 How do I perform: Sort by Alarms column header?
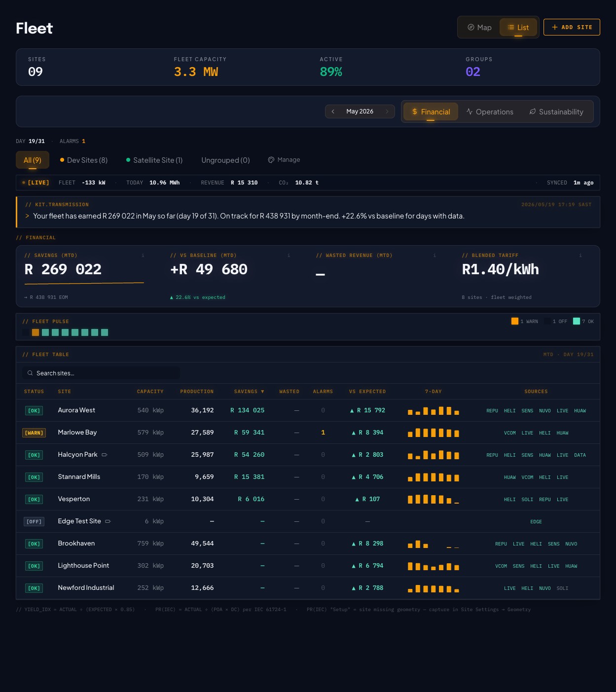click(323, 392)
